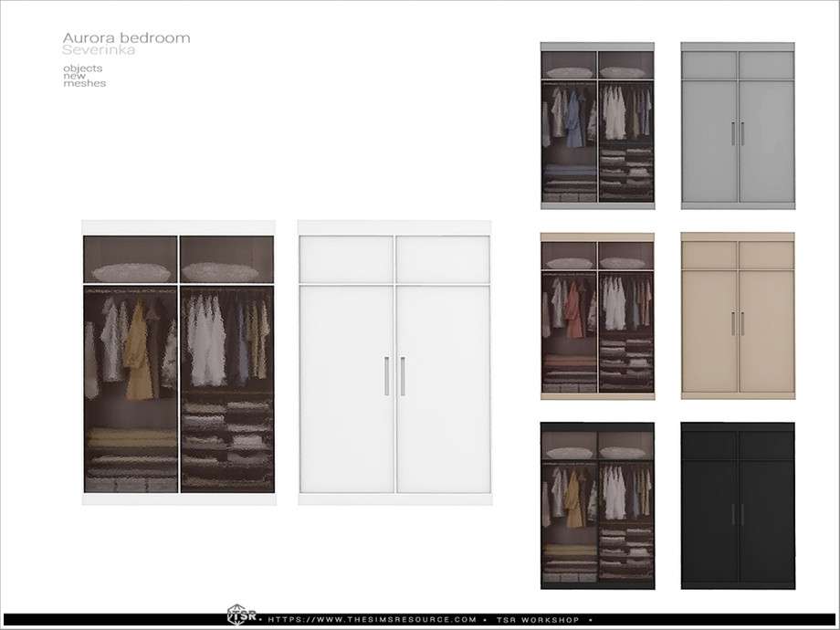Pick the black closed wardrobe swatch
This screenshot has height=630, width=840.
click(738, 507)
